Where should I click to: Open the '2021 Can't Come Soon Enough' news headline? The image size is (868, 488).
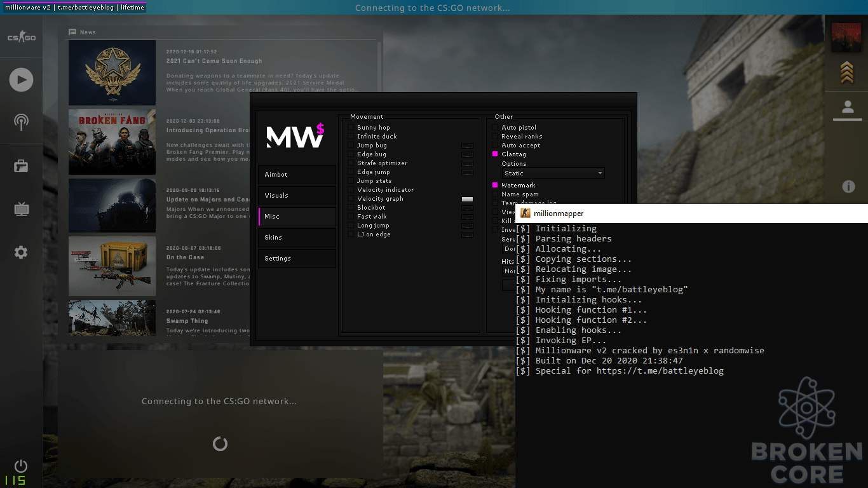pos(214,61)
